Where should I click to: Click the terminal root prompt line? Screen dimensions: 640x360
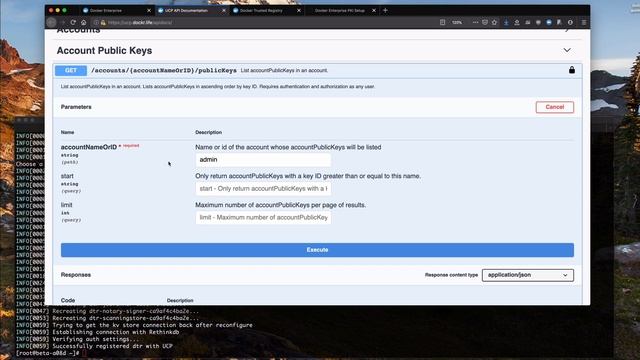pos(47,353)
